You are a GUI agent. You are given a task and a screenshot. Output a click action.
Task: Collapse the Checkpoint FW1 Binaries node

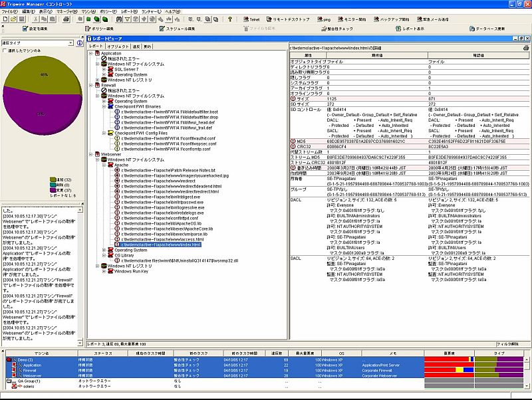click(104, 106)
